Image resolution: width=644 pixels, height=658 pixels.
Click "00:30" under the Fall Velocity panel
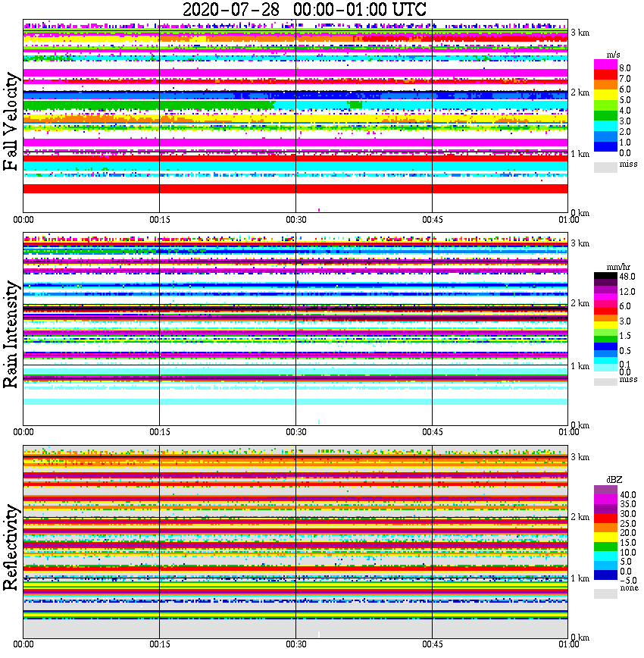296,220
